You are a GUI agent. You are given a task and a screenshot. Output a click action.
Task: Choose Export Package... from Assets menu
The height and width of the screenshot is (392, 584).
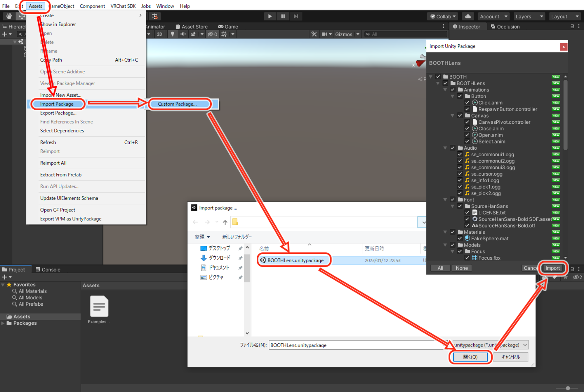[x=58, y=113]
